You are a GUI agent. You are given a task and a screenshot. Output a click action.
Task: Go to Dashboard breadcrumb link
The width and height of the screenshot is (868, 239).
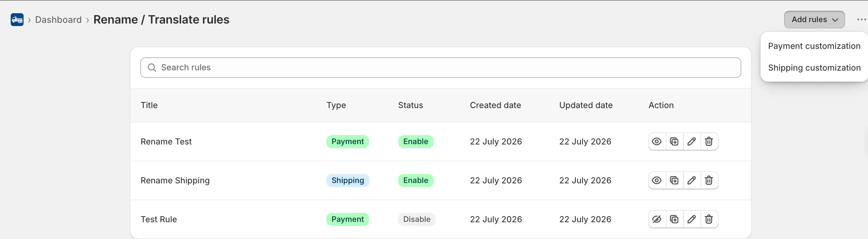58,20
